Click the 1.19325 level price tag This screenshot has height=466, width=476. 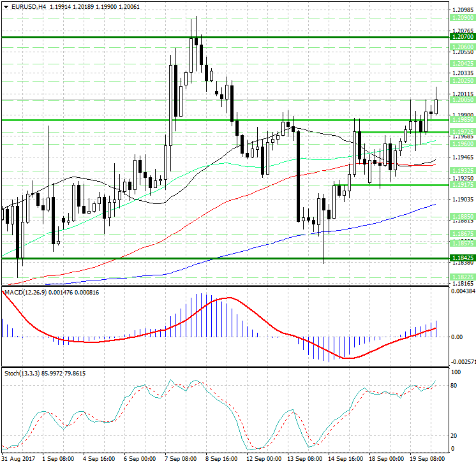pyautogui.click(x=463, y=170)
